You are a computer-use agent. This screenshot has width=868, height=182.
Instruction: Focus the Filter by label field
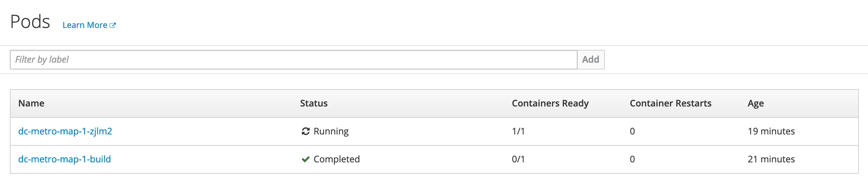293,60
